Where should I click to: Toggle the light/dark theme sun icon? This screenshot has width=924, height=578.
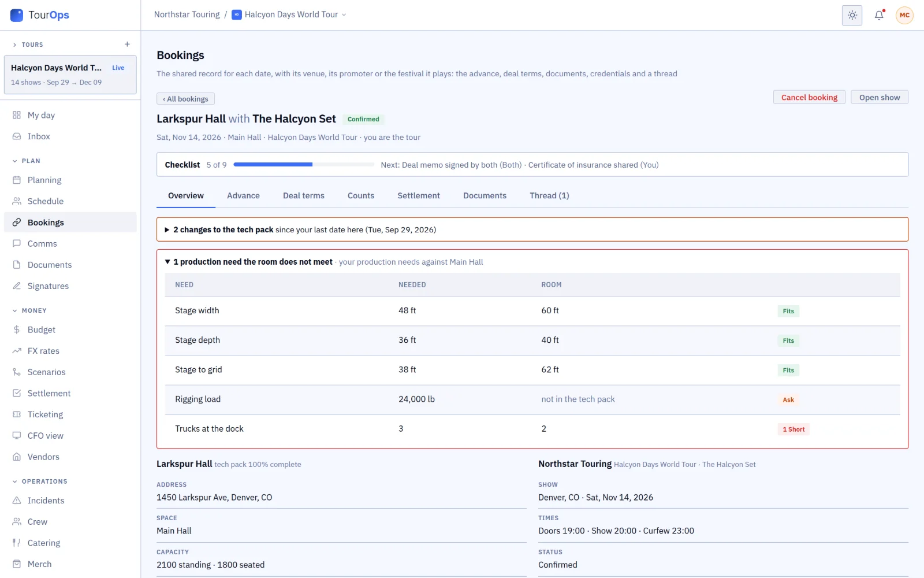[x=852, y=15]
